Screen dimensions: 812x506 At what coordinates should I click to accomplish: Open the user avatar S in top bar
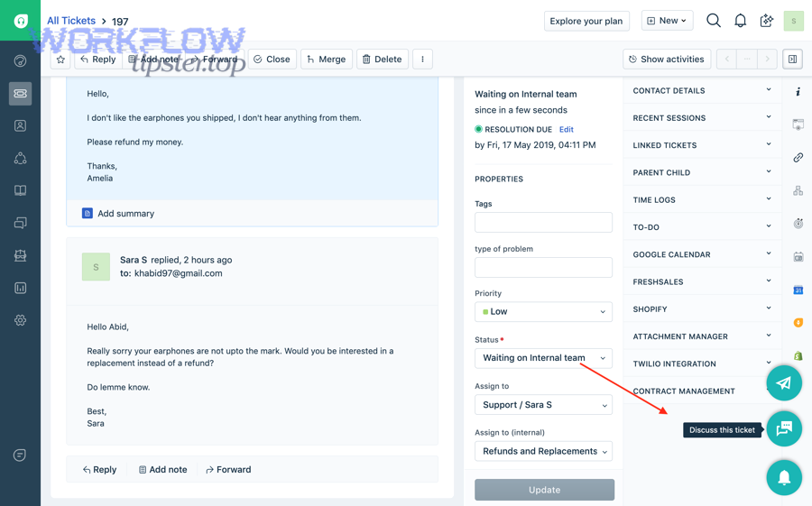pyautogui.click(x=793, y=21)
